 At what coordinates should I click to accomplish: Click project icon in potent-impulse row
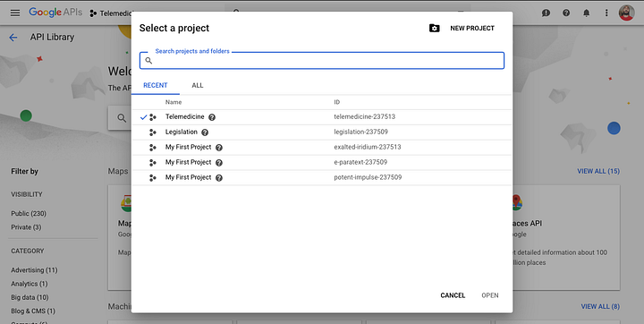[153, 178]
